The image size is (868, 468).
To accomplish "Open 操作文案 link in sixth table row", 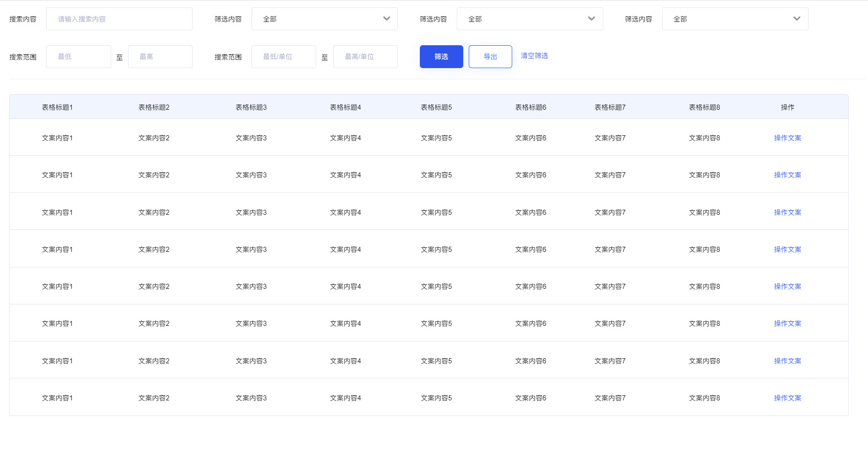I will [788, 324].
